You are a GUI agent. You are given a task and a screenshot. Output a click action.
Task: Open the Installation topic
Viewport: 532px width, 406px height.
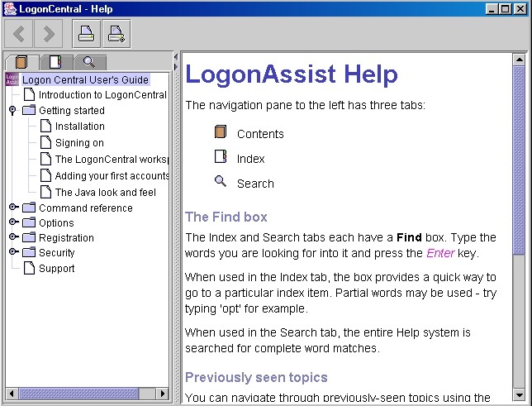[80, 127]
